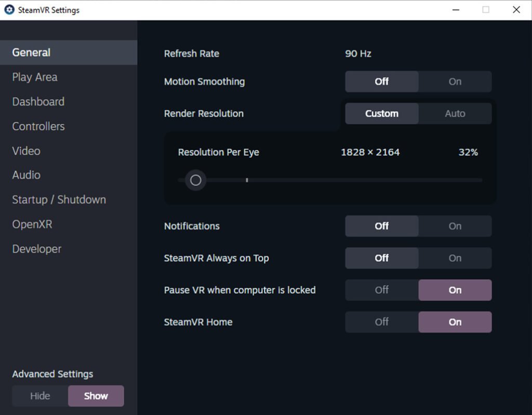Open Startup / Shutdown settings
The width and height of the screenshot is (532, 415).
point(59,200)
